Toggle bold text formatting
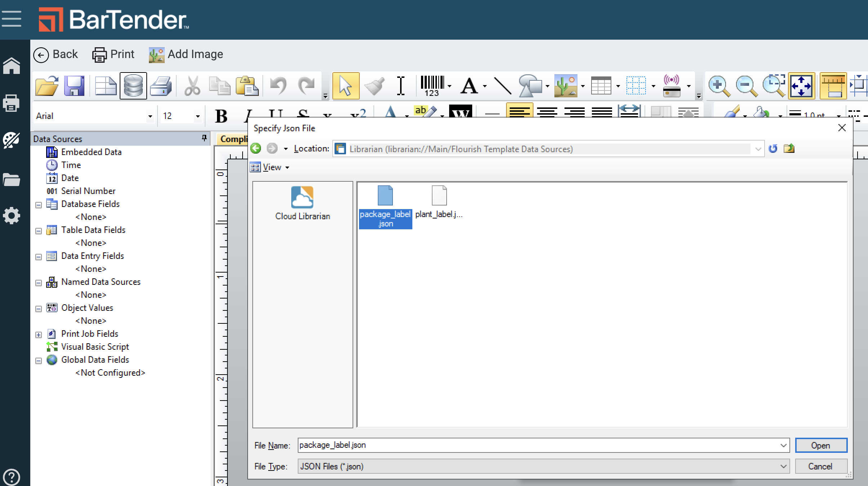This screenshot has width=868, height=486. 221,116
